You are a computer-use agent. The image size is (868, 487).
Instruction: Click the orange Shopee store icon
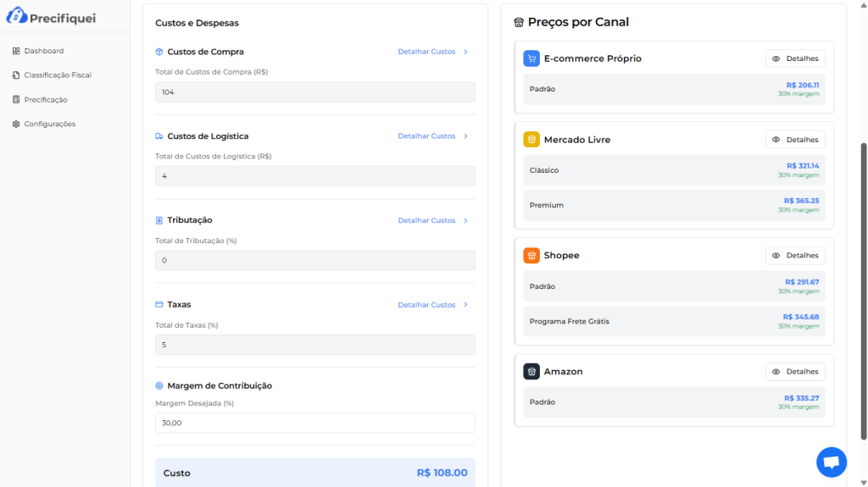pyautogui.click(x=531, y=256)
